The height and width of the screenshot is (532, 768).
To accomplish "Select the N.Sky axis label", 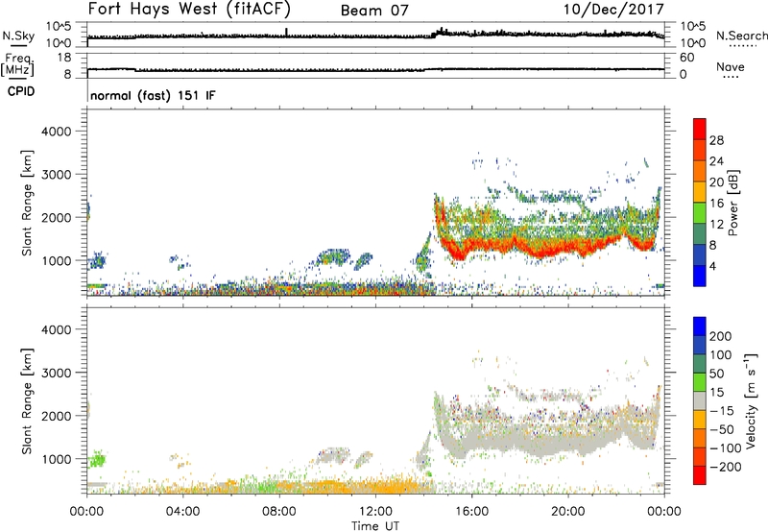I will point(18,36).
